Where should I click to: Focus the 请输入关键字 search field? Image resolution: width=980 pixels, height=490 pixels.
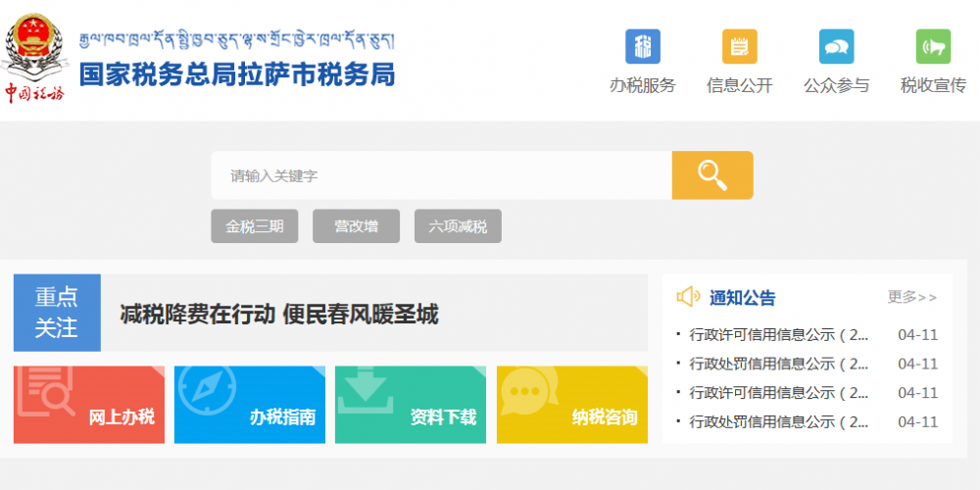coord(441,176)
